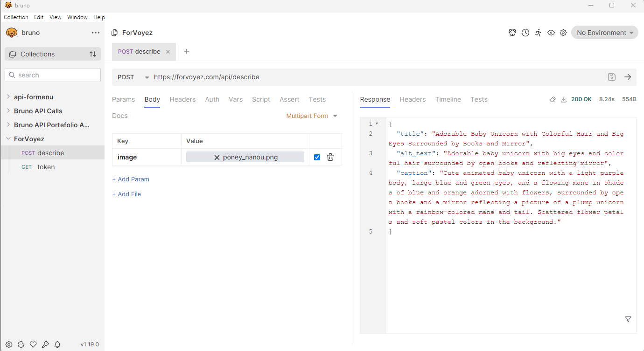This screenshot has width=644, height=351.
Task: Open the No Environment dropdown
Action: click(x=604, y=33)
